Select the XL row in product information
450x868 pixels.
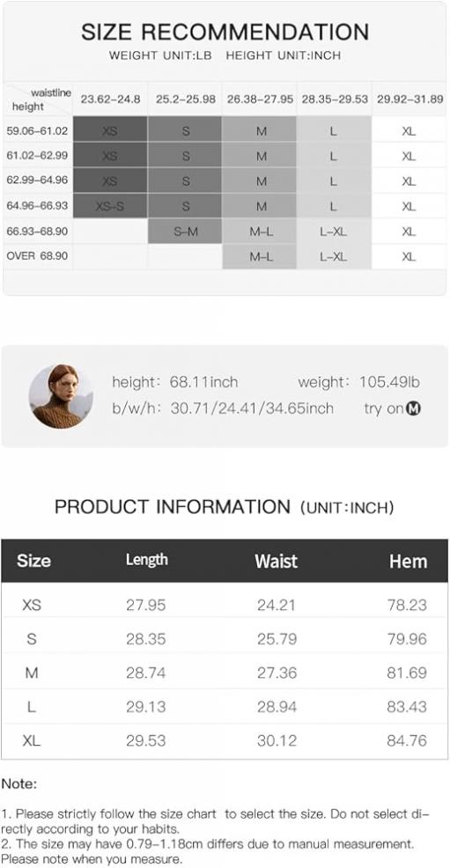225,741
